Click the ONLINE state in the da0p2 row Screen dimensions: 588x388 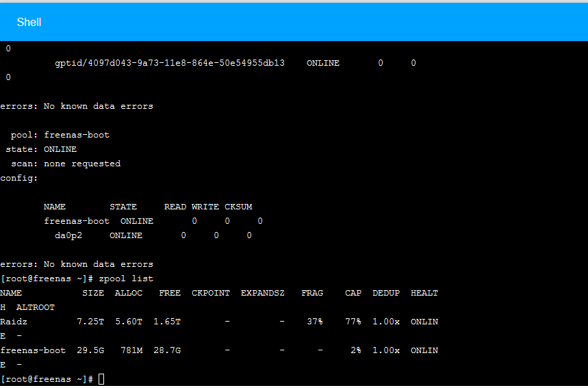(126, 235)
